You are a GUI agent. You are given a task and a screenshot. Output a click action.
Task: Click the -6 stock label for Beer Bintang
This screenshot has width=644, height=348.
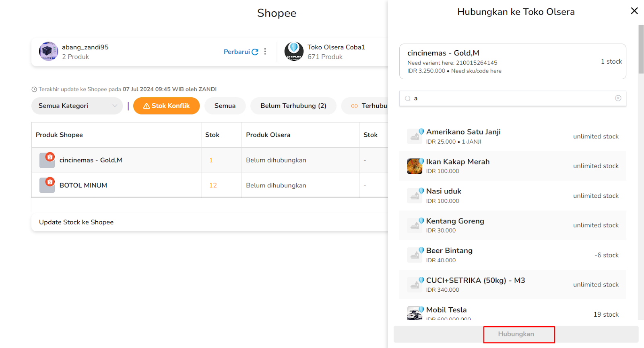tap(607, 255)
